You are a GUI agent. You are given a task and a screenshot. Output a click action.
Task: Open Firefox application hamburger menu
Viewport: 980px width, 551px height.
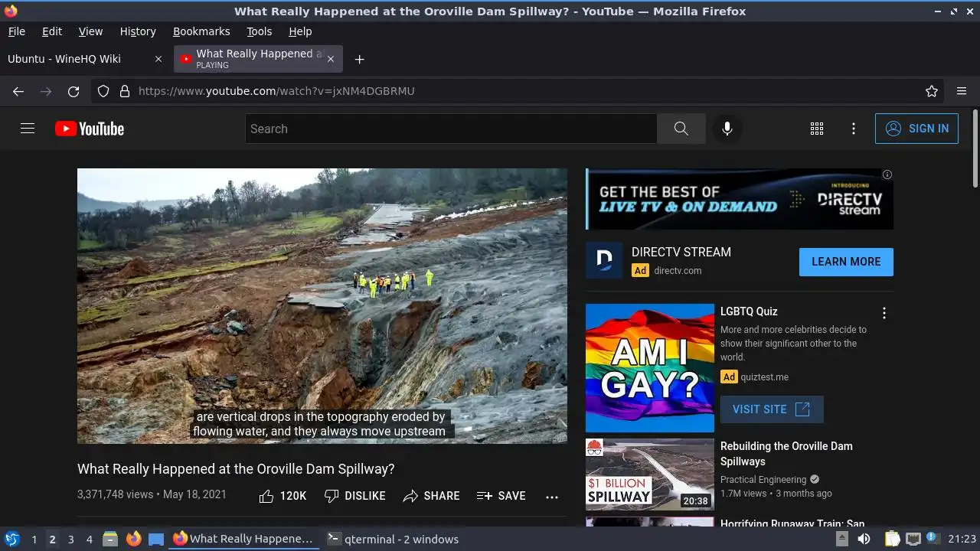(962, 91)
